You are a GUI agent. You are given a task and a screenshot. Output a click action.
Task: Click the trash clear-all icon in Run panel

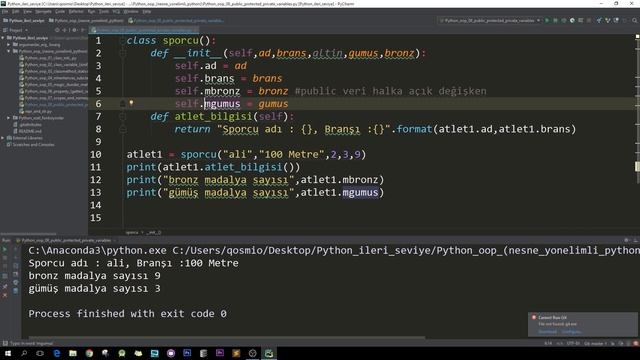(16, 291)
